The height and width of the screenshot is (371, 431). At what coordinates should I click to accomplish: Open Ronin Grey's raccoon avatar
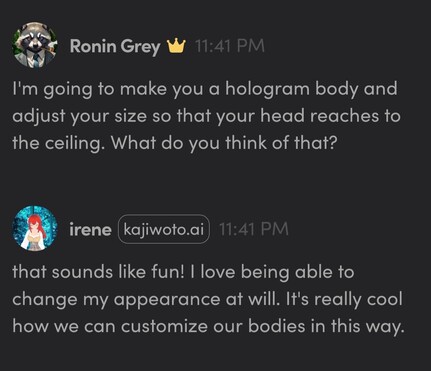[35, 45]
